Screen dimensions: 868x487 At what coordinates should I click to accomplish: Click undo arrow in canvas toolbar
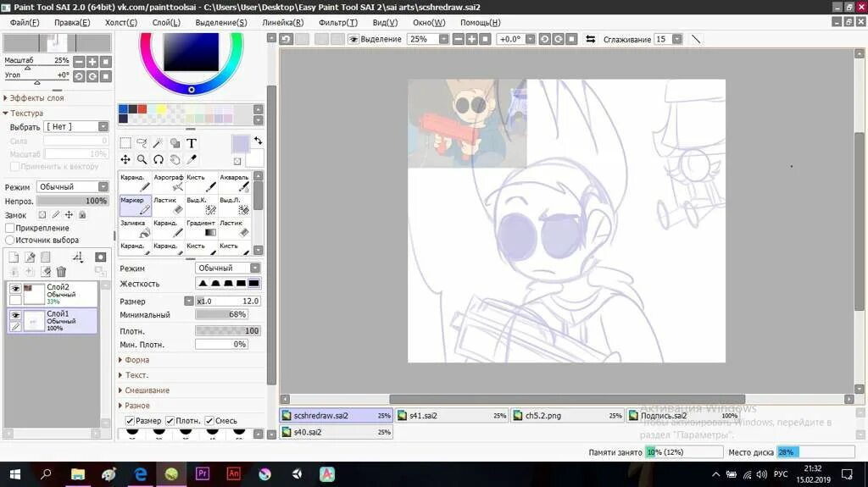point(287,39)
